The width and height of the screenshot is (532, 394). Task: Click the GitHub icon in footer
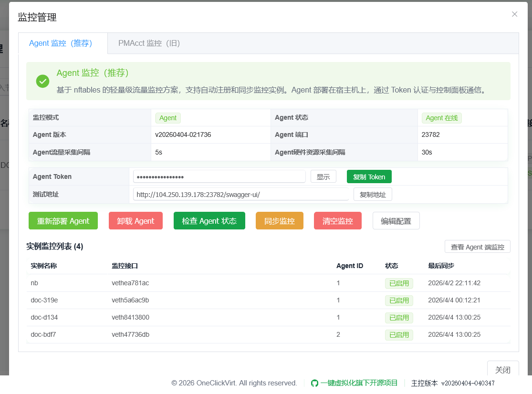314,383
